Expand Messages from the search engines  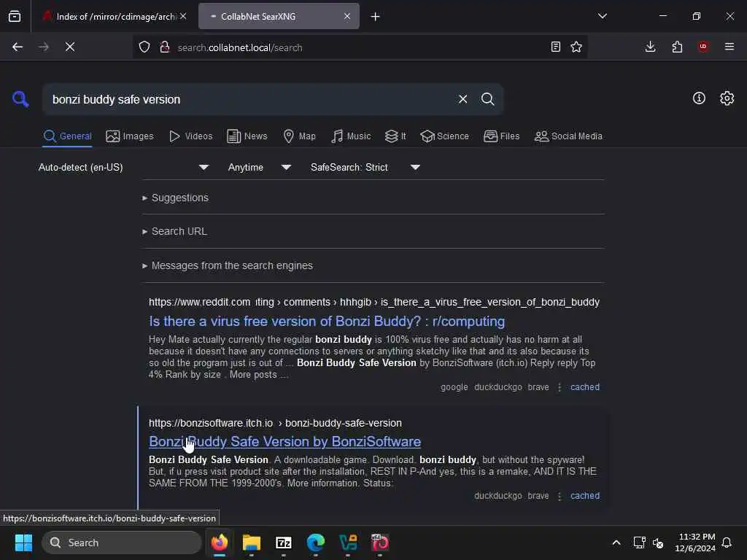[228, 265]
